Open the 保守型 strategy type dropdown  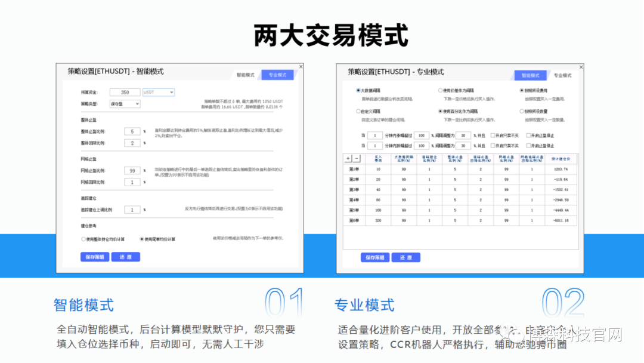(125, 104)
